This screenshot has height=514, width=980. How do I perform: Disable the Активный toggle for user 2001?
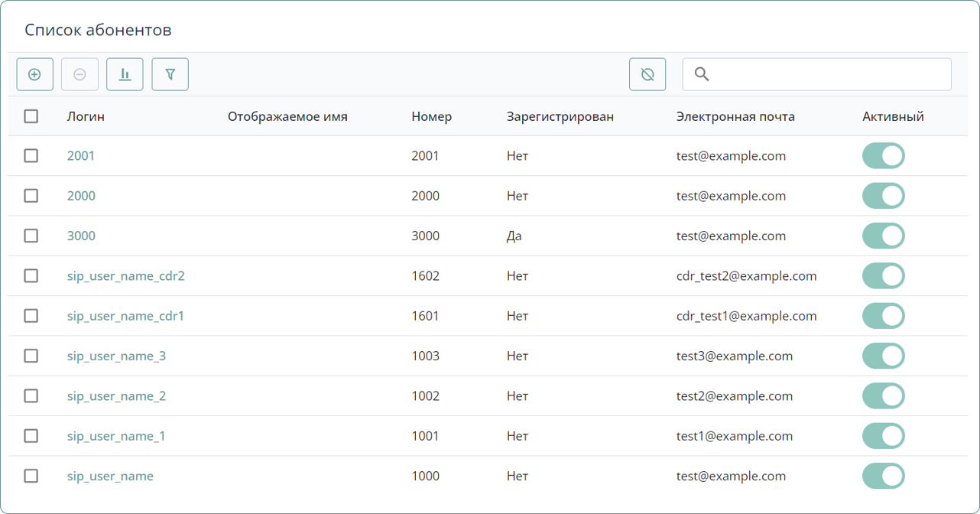[x=884, y=155]
